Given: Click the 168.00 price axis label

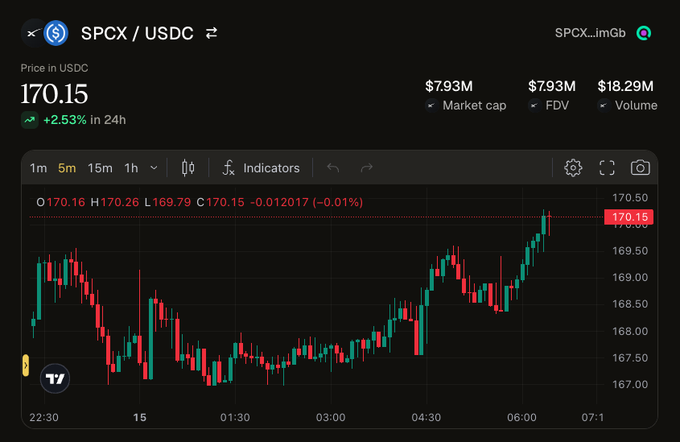Looking at the screenshot, I should pyautogui.click(x=630, y=331).
